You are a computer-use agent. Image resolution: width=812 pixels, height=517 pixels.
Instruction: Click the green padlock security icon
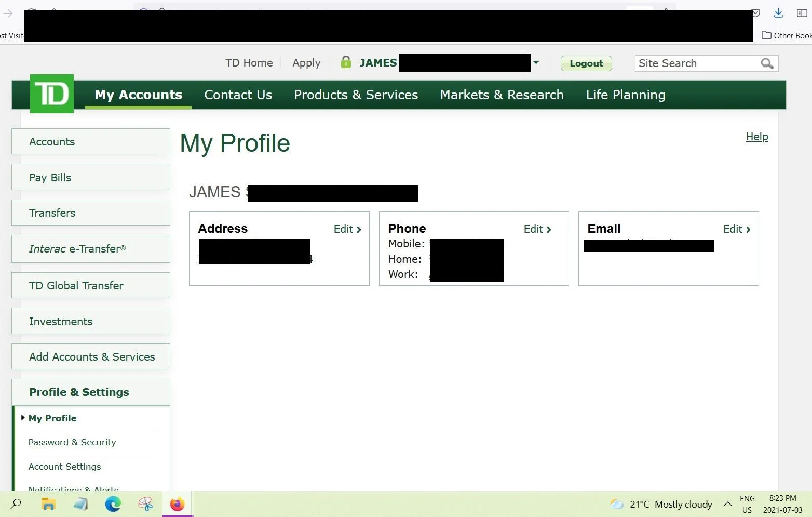tap(346, 62)
